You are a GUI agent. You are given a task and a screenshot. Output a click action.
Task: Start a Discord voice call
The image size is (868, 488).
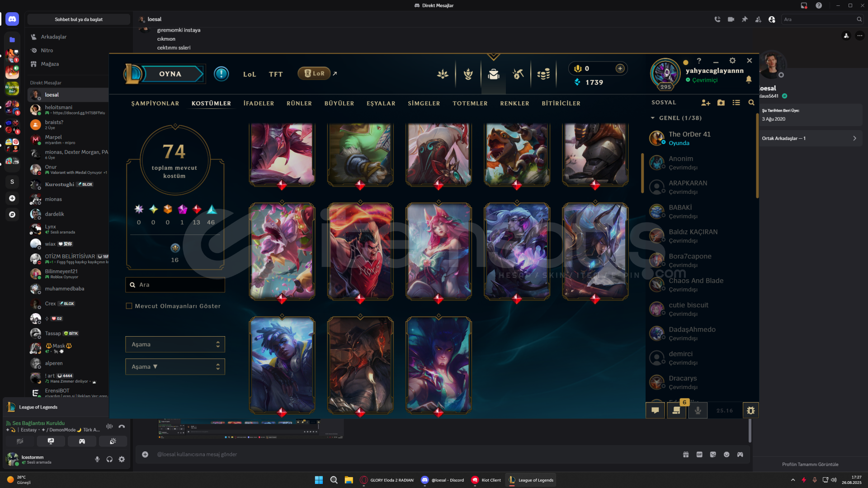point(717,19)
